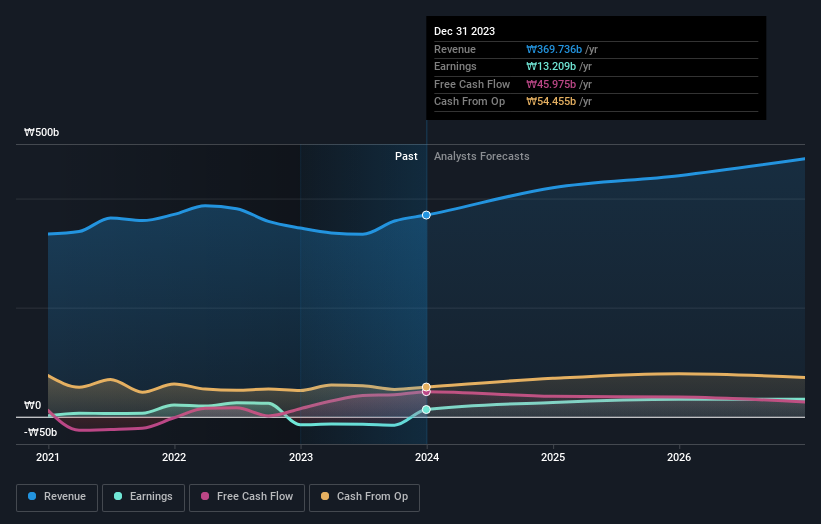Click the ₩13.209b earnings value

tap(551, 66)
